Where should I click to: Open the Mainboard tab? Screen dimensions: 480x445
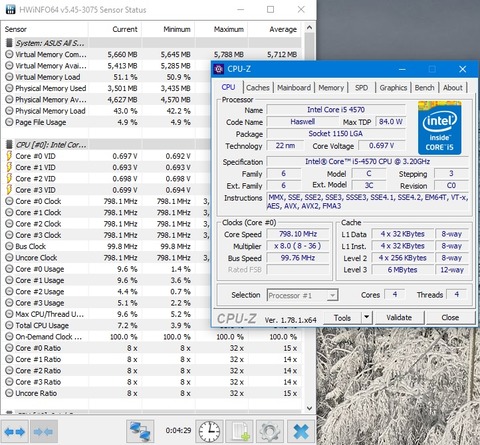[x=294, y=88]
